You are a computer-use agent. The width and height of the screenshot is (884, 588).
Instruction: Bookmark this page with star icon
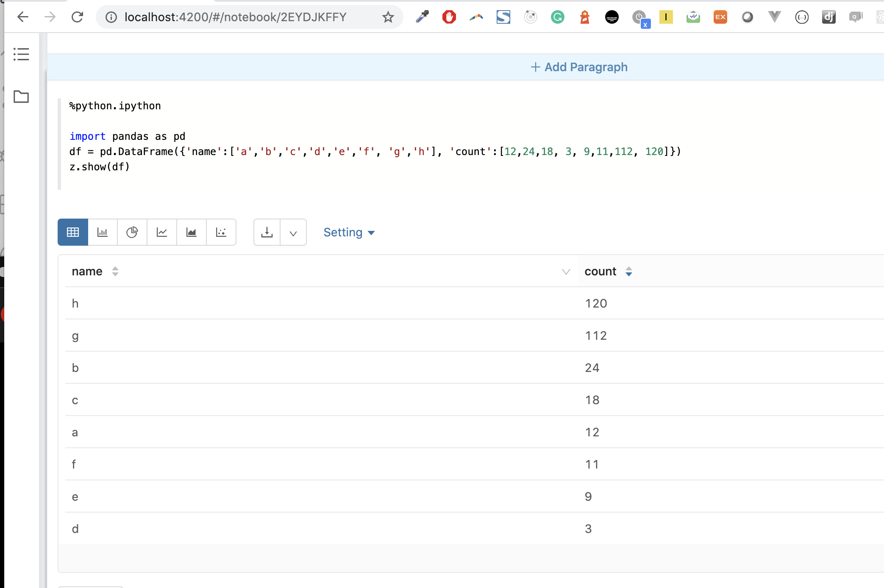click(x=388, y=17)
